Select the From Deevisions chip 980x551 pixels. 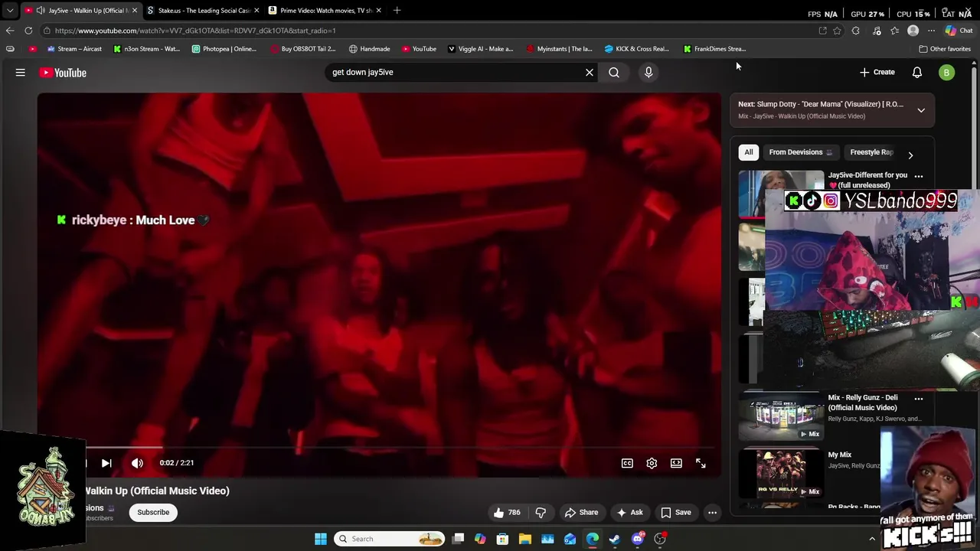coord(800,152)
